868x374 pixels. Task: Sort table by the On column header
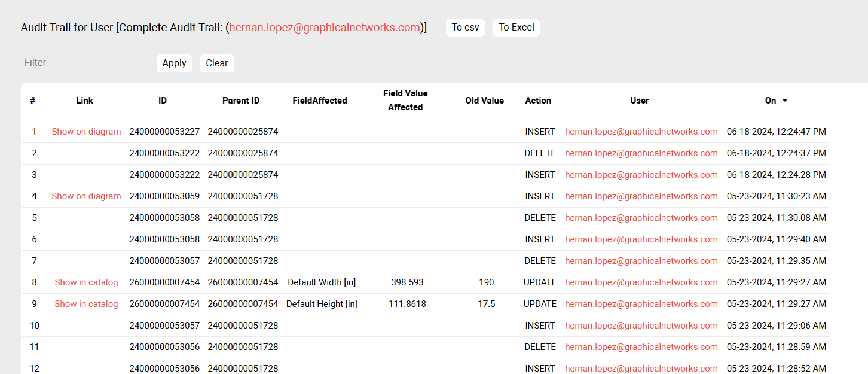(770, 101)
